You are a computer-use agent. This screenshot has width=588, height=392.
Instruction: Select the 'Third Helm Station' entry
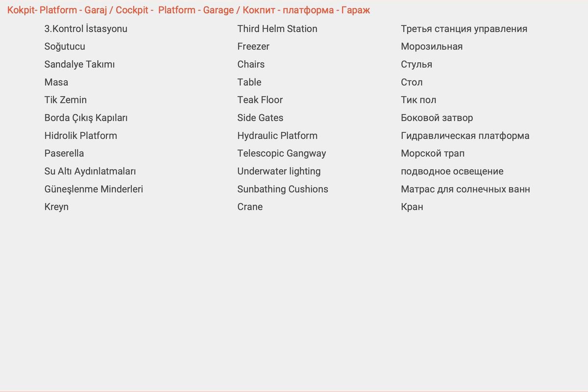tap(277, 29)
